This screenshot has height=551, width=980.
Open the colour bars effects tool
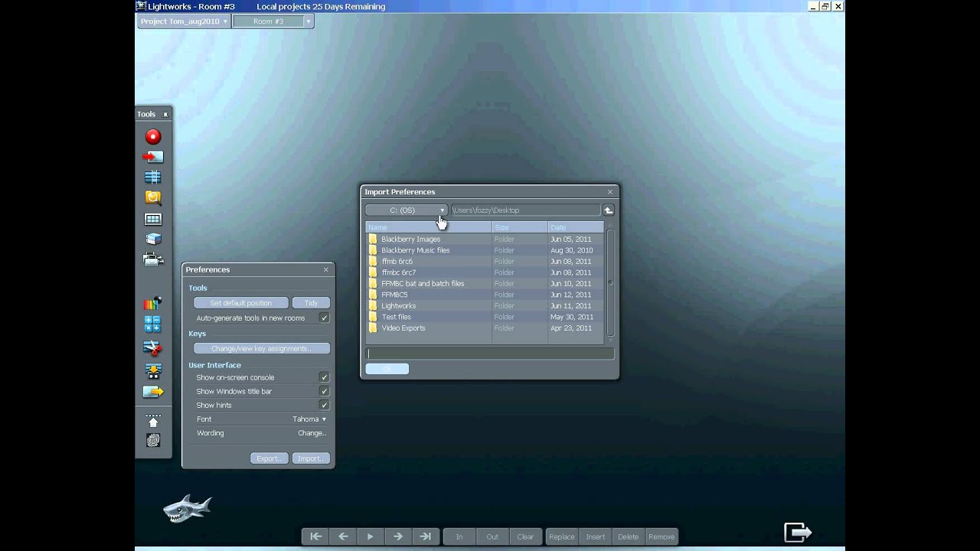coord(153,303)
